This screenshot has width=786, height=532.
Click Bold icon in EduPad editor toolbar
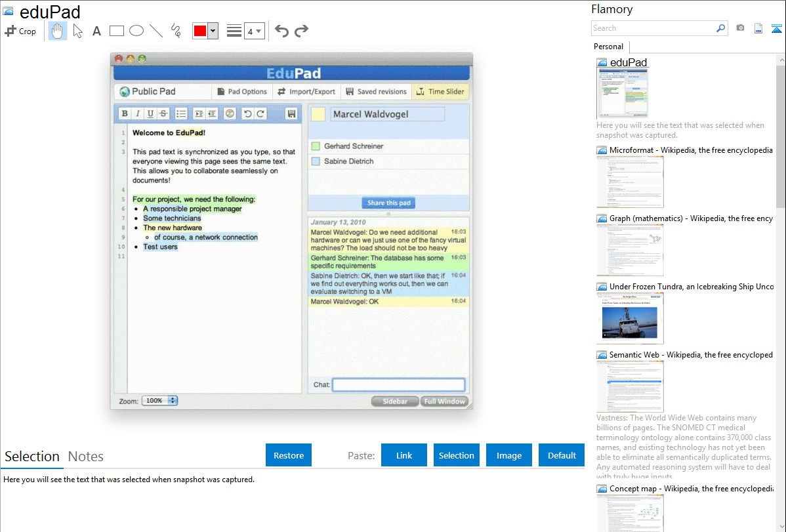[x=124, y=114]
